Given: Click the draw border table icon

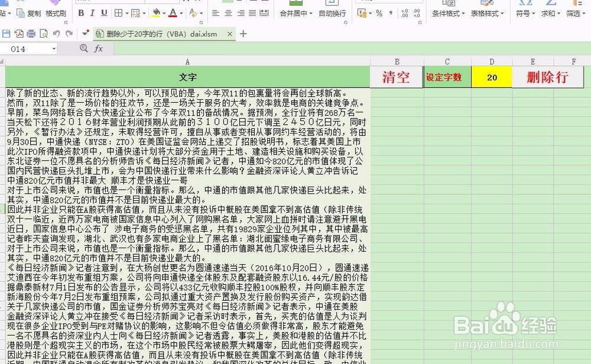Looking at the screenshot, I should (136, 13).
